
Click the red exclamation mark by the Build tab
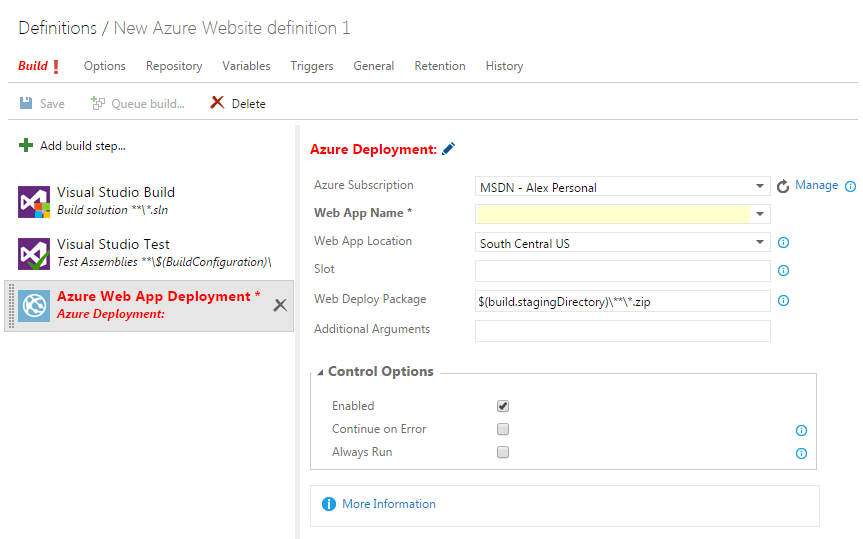[56, 67]
